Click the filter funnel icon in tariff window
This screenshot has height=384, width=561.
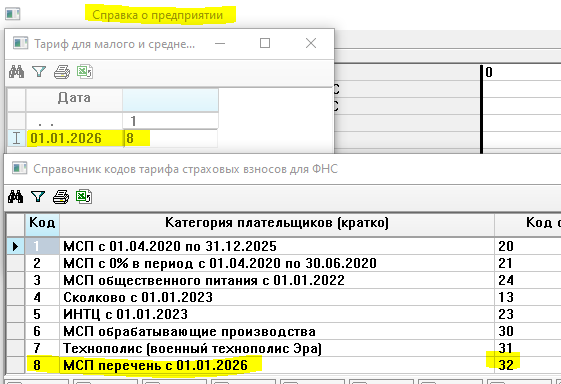pyautogui.click(x=39, y=72)
